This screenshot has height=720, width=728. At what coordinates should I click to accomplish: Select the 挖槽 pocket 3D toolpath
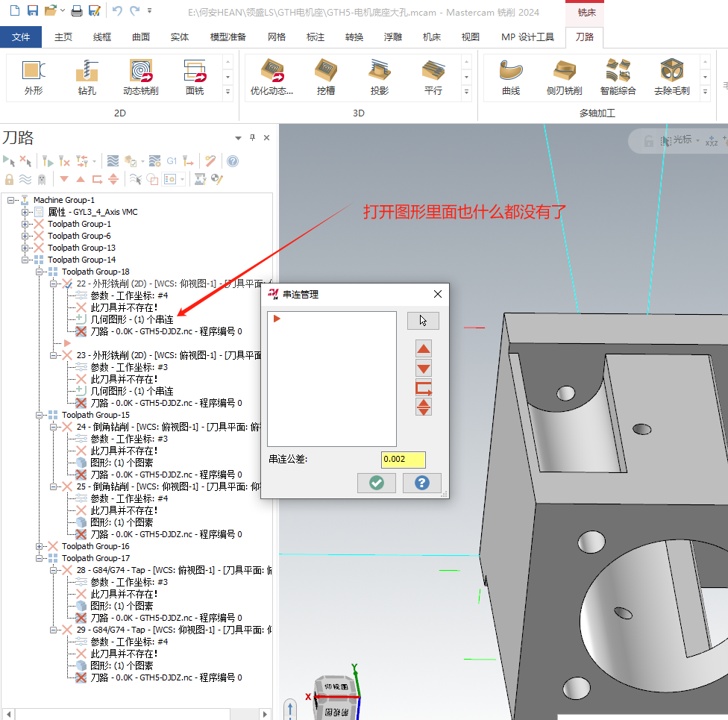pos(325,78)
